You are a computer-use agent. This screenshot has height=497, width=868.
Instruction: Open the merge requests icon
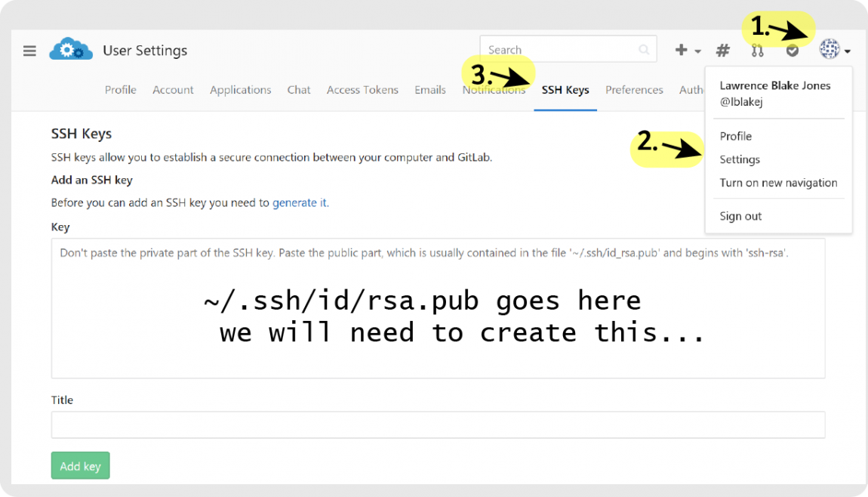point(757,51)
